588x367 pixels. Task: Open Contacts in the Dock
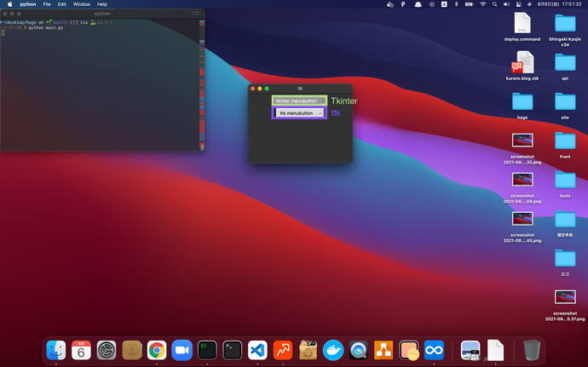131,350
